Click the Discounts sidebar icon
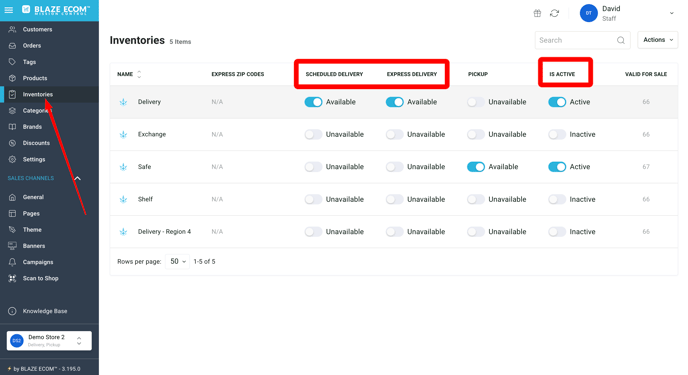This screenshot has width=688, height=375. point(12,143)
